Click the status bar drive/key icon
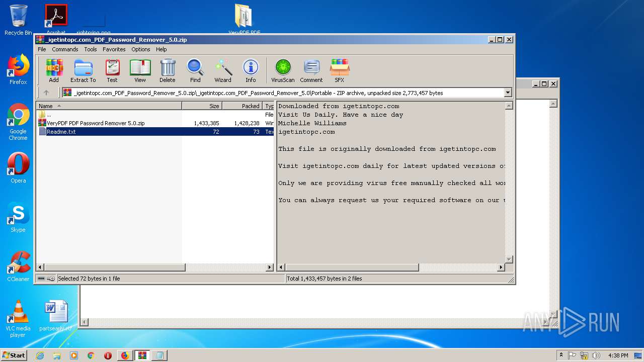The image size is (644, 362). point(46,279)
